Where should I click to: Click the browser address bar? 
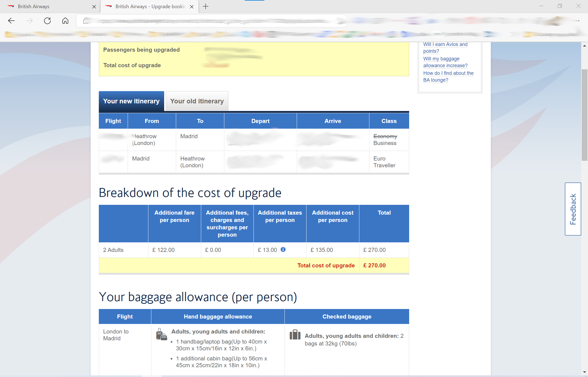pos(212,21)
